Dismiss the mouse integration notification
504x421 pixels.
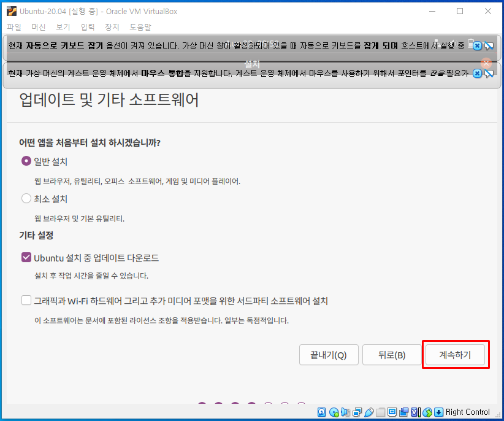click(477, 73)
